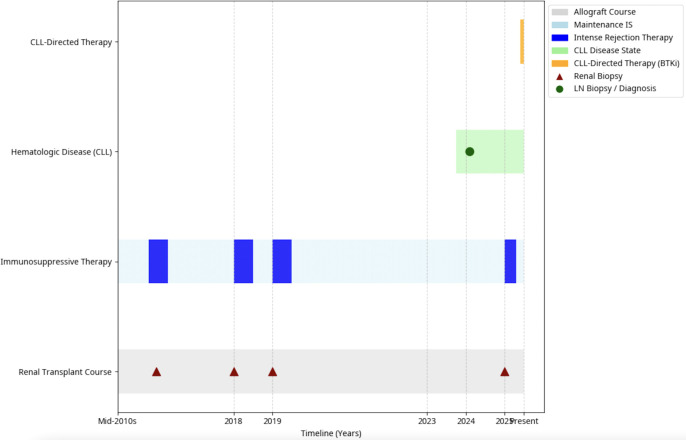This screenshot has height=440, width=686.
Task: Click the 'Timeline (Years)' axis title
Action: tap(331, 433)
